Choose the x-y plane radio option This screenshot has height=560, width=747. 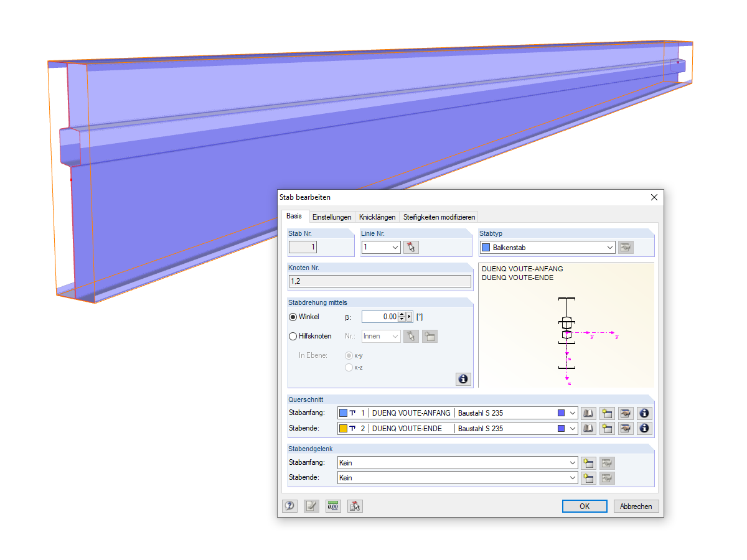pyautogui.click(x=349, y=355)
